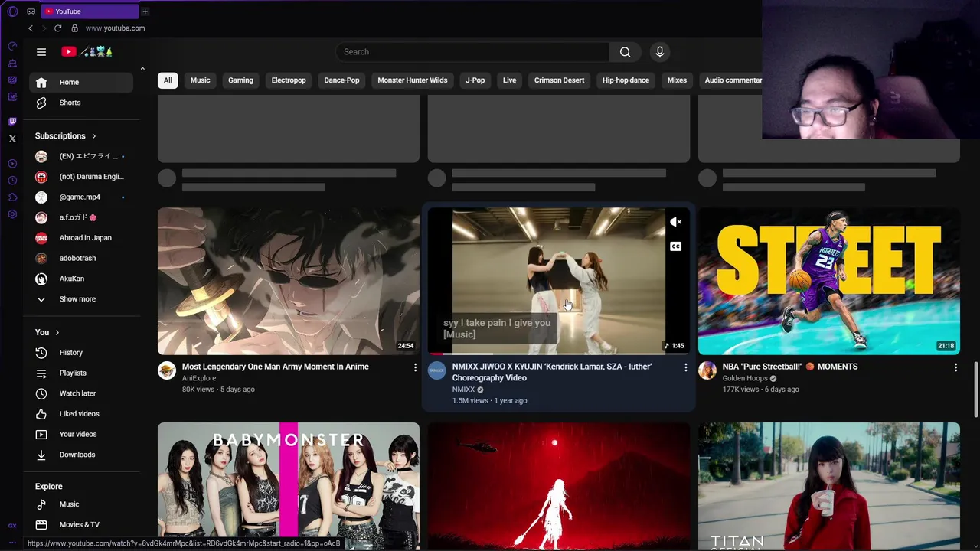Select the Gaming filter chip

click(240, 80)
